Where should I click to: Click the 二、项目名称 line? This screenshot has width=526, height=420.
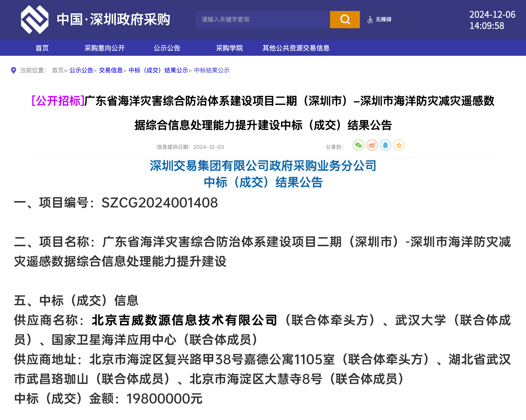(x=263, y=252)
